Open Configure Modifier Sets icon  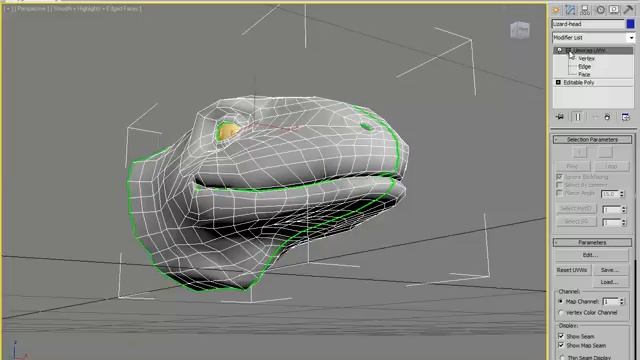[x=625, y=117]
